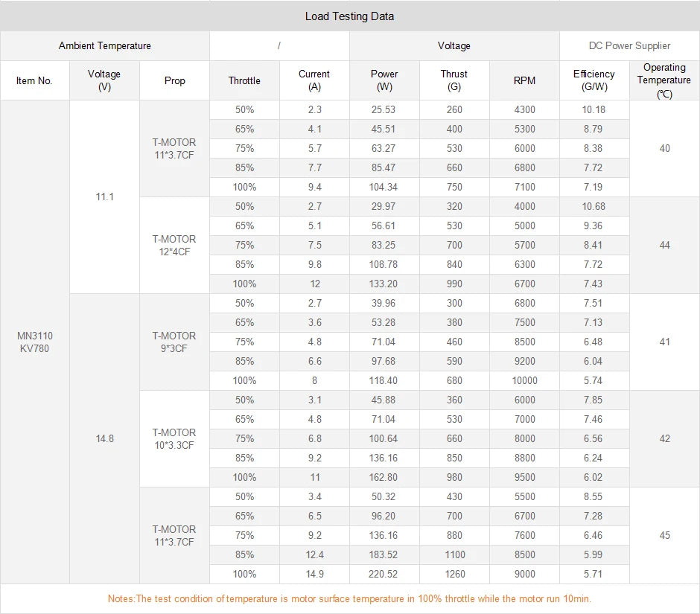Click the 220.52 power value cell
Viewport: 700px width, 614px height.
click(x=384, y=574)
